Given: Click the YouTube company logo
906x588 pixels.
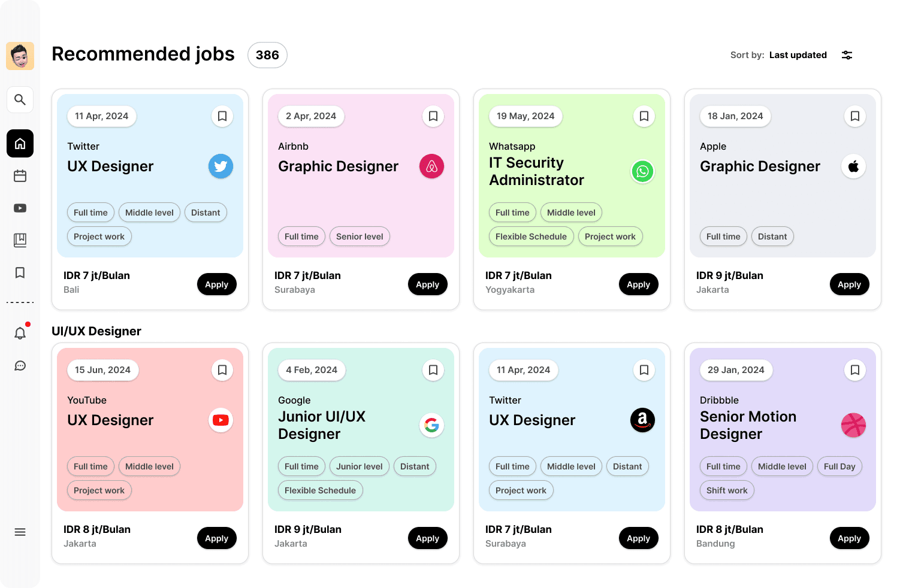Looking at the screenshot, I should (x=221, y=420).
